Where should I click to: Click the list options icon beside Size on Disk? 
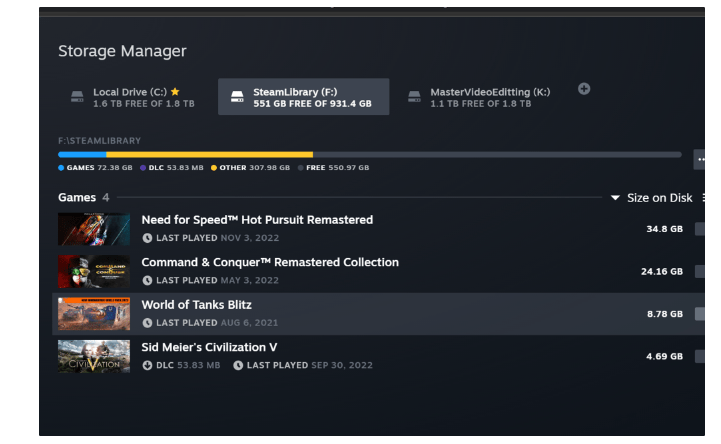coord(704,198)
